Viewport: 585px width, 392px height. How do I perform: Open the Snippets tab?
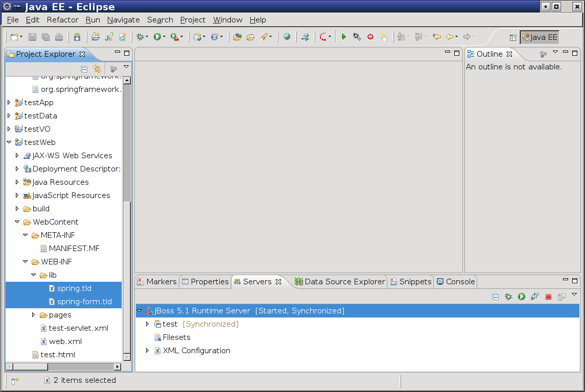click(411, 282)
